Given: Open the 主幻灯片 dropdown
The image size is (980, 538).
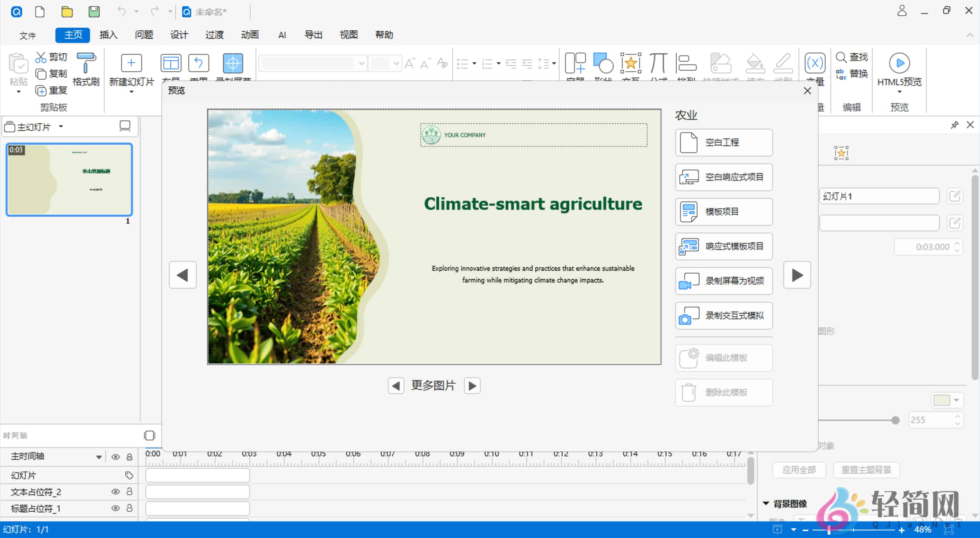Looking at the screenshot, I should click(x=61, y=127).
